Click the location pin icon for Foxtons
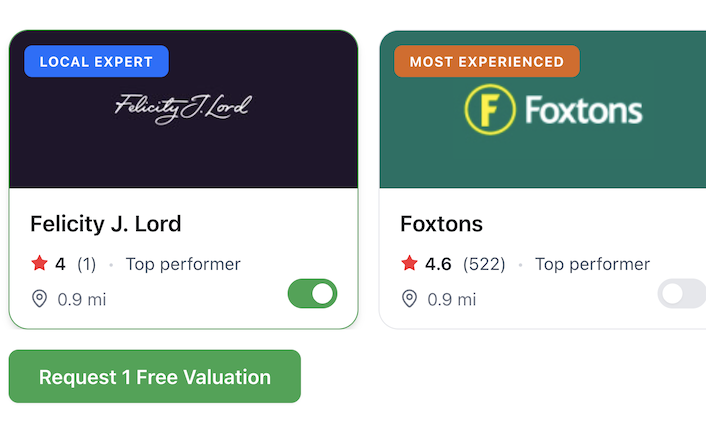Image resolution: width=706 pixels, height=428 pixels. 409,299
